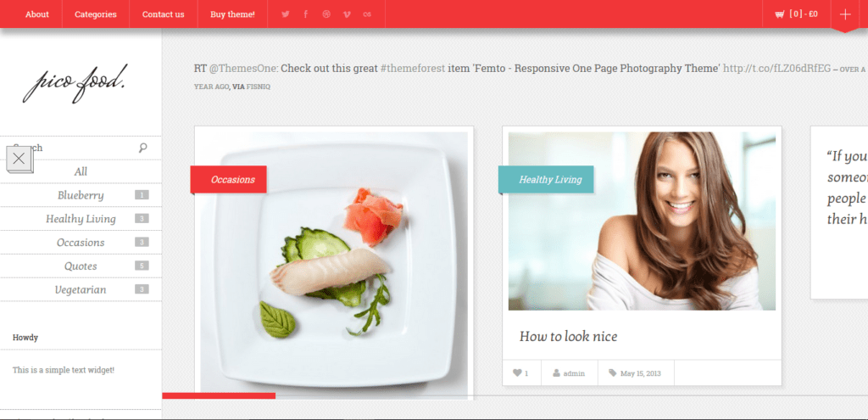
Task: Open the Categories menu item
Action: (96, 14)
